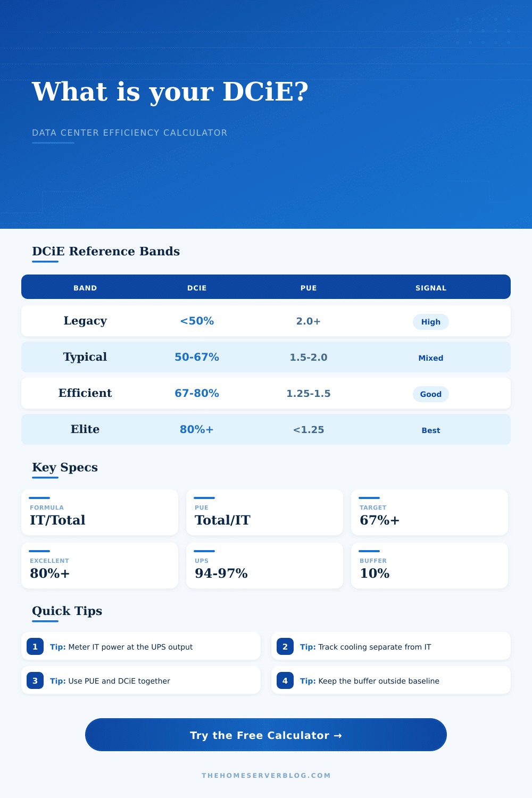This screenshot has width=532, height=798.
Task: Click the PUE column header in table
Action: tap(309, 288)
